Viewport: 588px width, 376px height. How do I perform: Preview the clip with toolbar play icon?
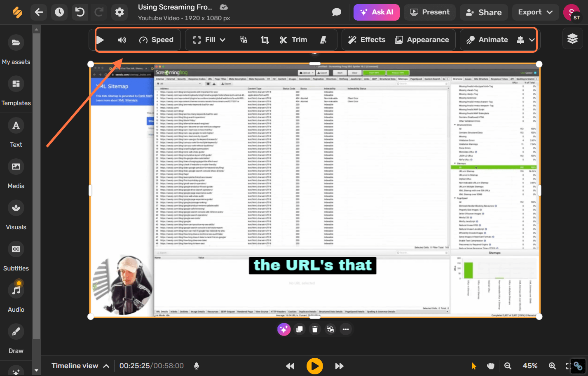coord(100,40)
